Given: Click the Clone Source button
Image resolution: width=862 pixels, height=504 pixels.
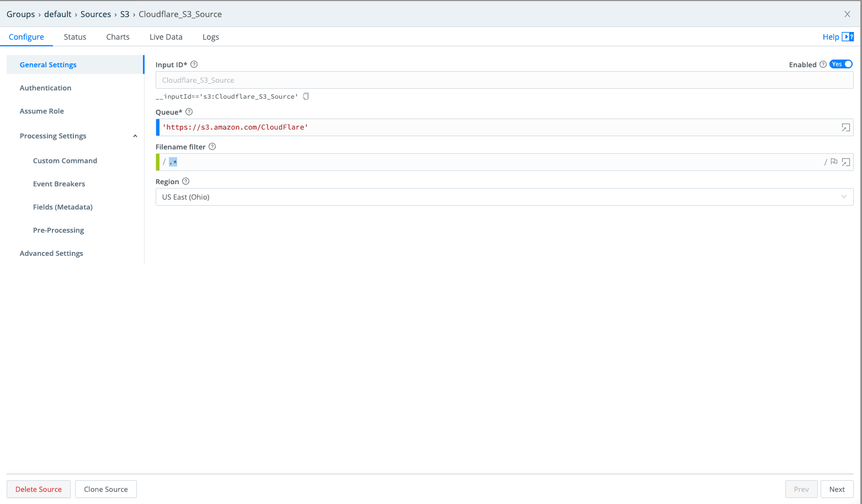Looking at the screenshot, I should (x=106, y=489).
